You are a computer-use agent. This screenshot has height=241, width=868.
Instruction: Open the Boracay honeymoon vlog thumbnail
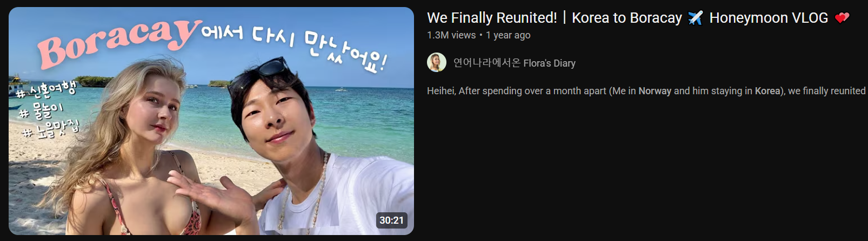click(x=211, y=121)
